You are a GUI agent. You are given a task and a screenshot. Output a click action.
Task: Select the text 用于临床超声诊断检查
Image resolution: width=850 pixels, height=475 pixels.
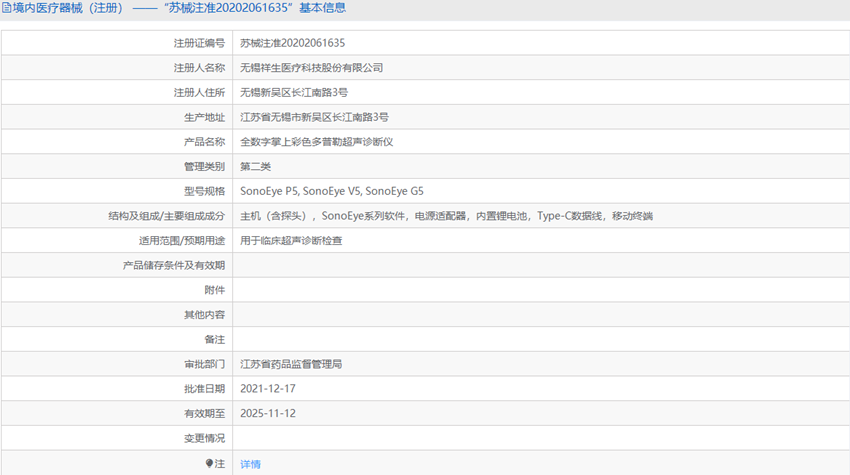pyautogui.click(x=291, y=241)
